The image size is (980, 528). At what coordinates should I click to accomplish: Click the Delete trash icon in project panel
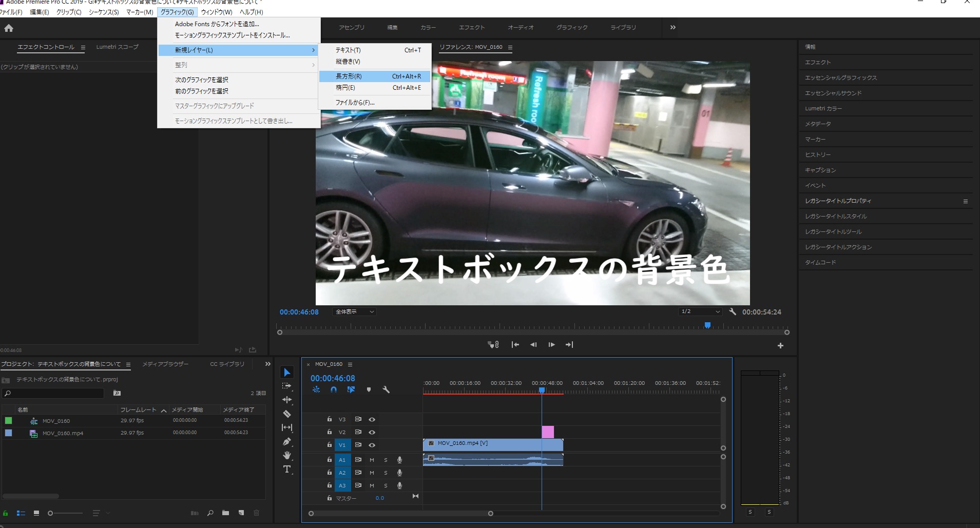[x=257, y=513]
